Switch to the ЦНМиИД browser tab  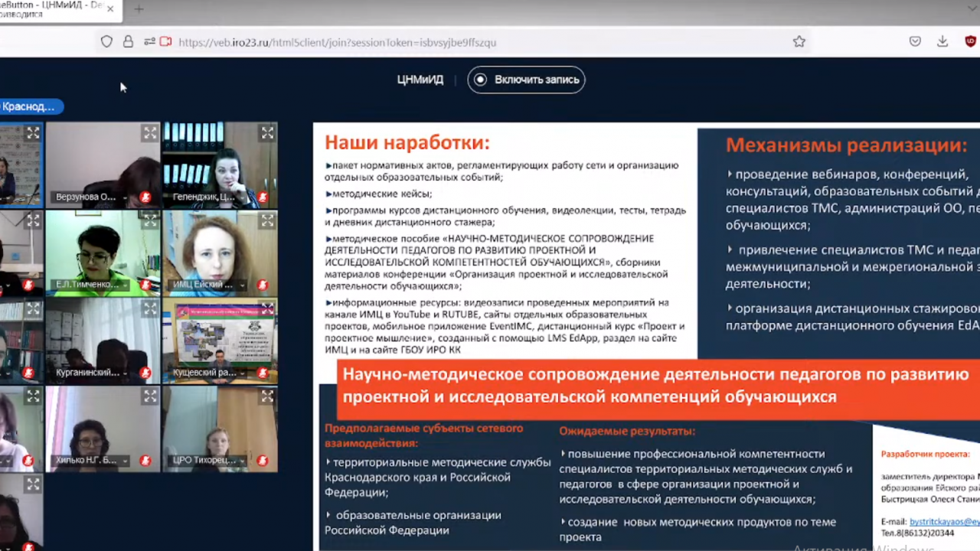54,9
